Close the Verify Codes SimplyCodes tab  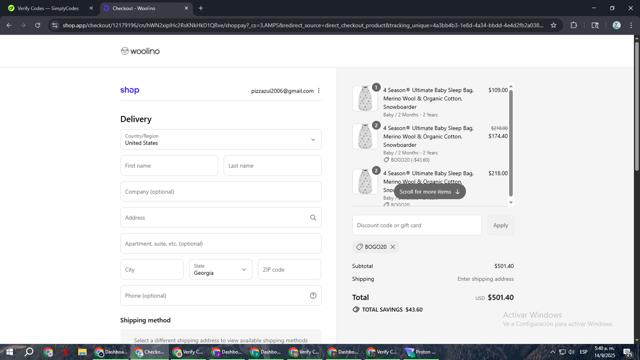click(x=91, y=8)
